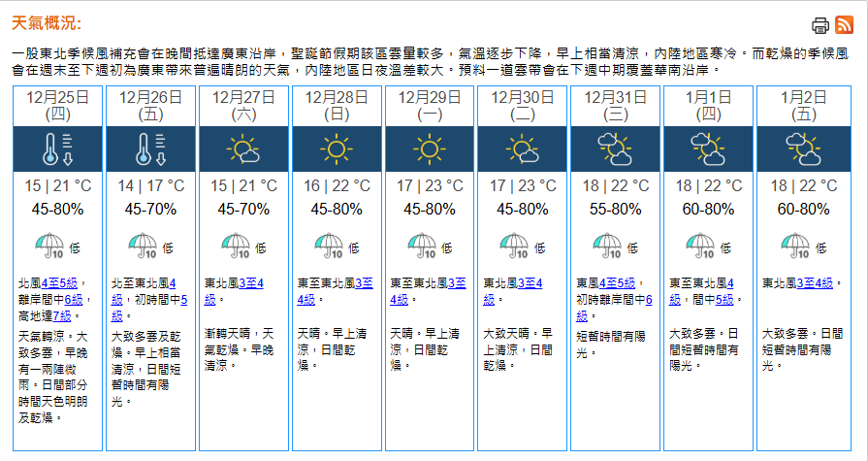Click the 天氣概況 section heading
Screen dimensions: 868x461
47,23
